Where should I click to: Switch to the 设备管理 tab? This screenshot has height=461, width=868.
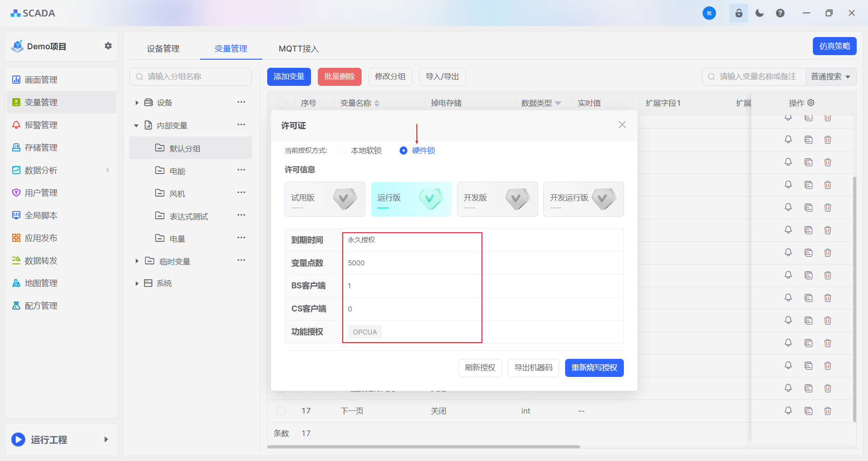(x=163, y=48)
